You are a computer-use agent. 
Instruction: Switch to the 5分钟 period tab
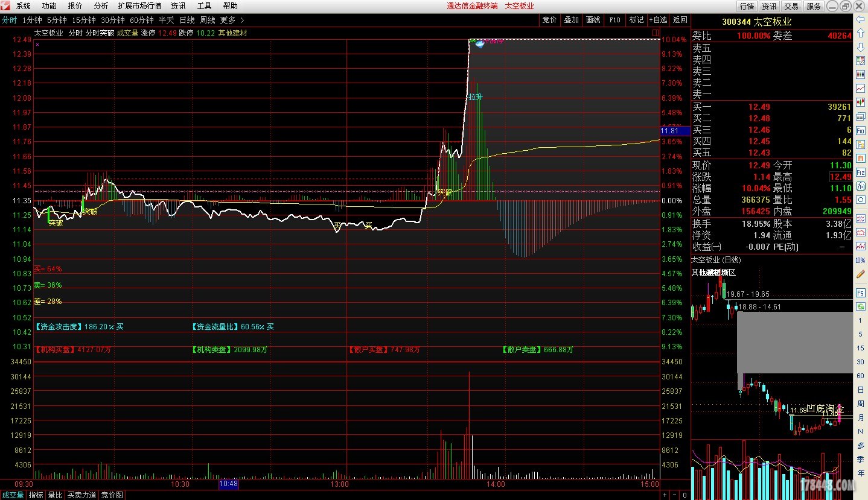pyautogui.click(x=57, y=20)
